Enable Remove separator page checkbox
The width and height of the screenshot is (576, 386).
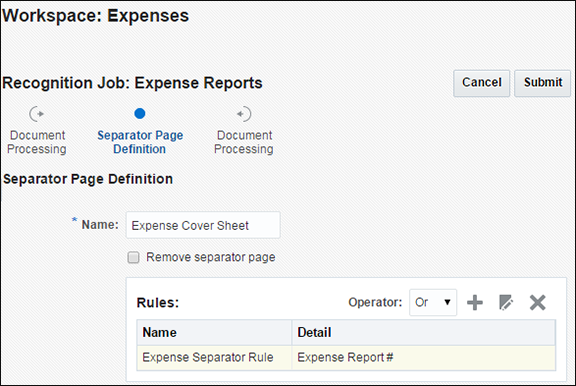click(133, 257)
